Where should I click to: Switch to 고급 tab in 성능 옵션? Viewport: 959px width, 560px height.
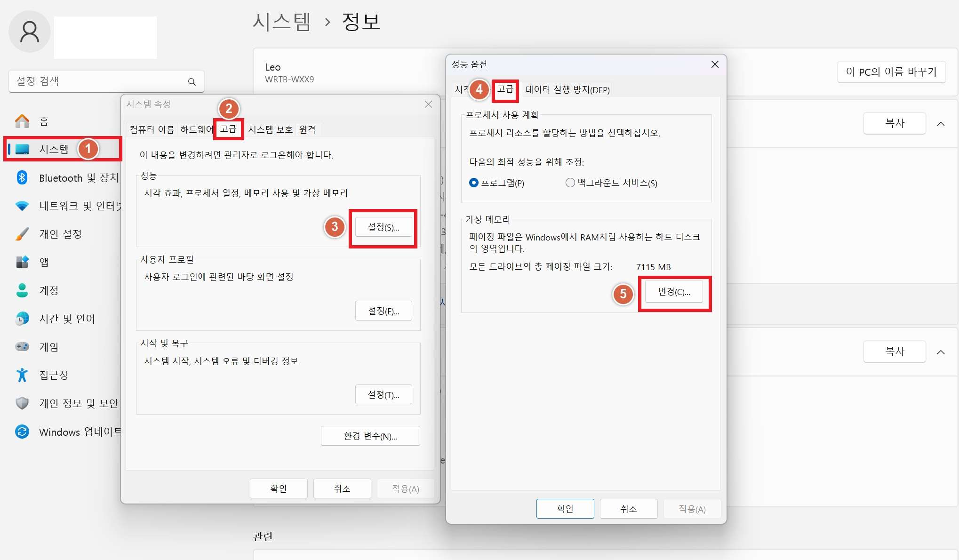(505, 89)
